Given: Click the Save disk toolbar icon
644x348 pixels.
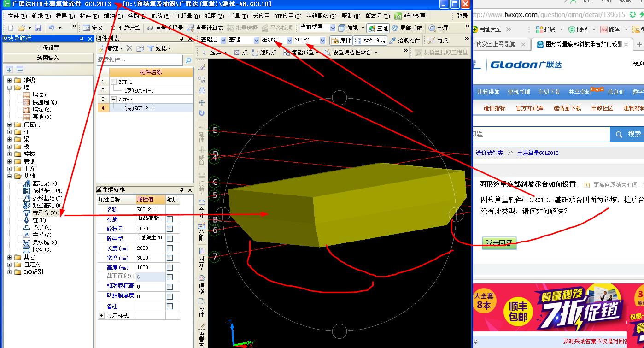Looking at the screenshot, I should (38, 28).
